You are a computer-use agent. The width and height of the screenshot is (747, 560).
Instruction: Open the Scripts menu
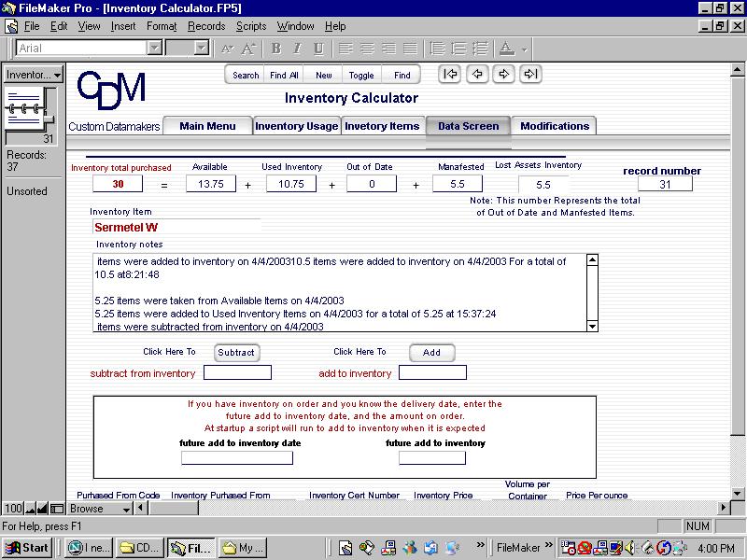point(251,26)
